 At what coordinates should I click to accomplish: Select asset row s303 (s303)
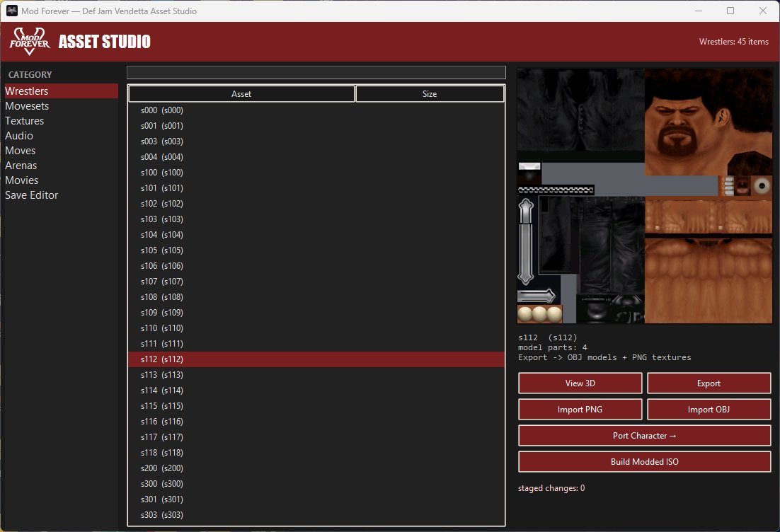click(316, 515)
